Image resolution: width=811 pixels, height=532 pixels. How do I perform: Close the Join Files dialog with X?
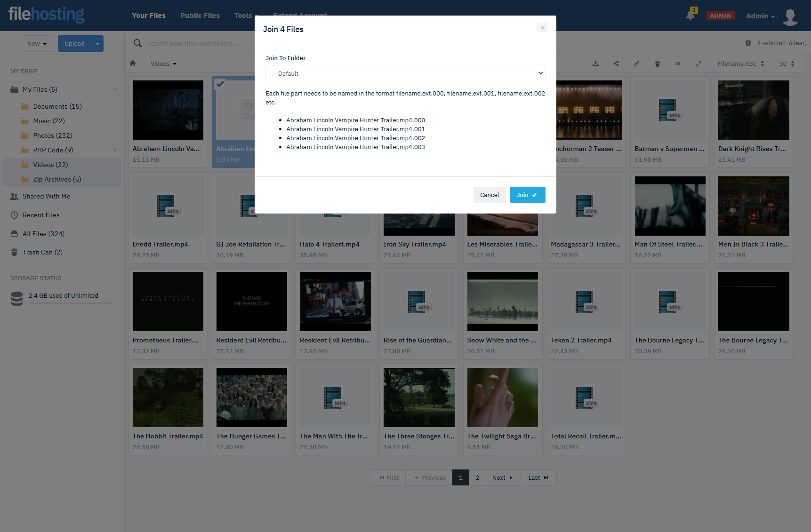pos(542,28)
